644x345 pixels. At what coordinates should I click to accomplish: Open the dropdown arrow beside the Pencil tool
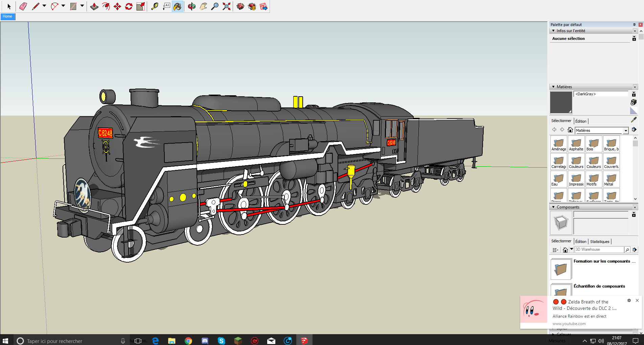point(44,6)
